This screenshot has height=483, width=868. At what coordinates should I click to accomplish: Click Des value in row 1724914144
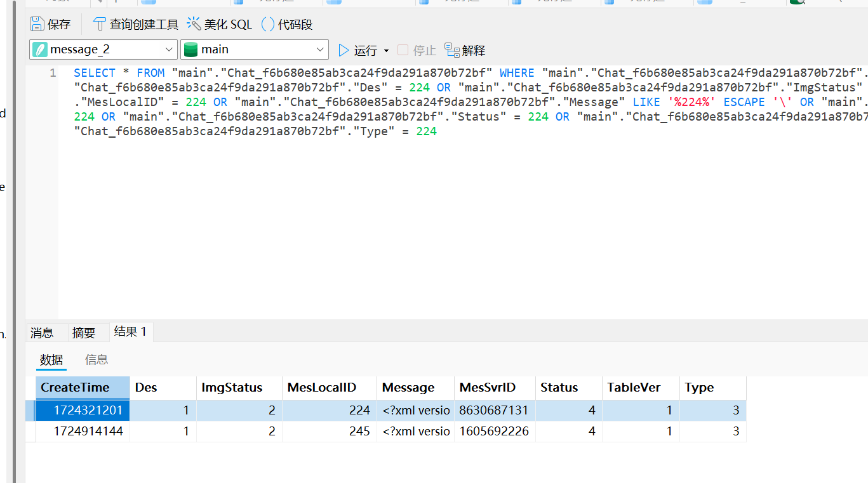click(x=163, y=432)
